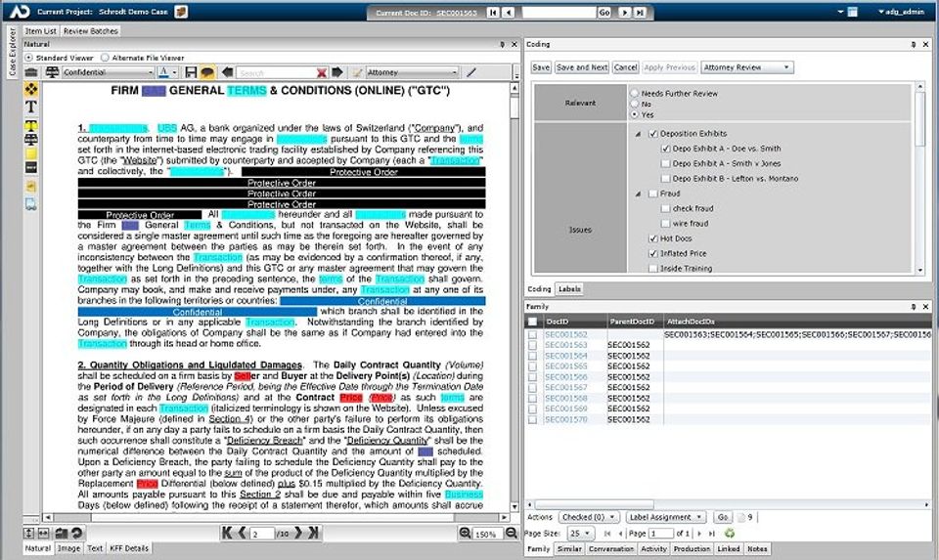
Task: Select Alternate File Viewer radio button
Action: tap(105, 58)
